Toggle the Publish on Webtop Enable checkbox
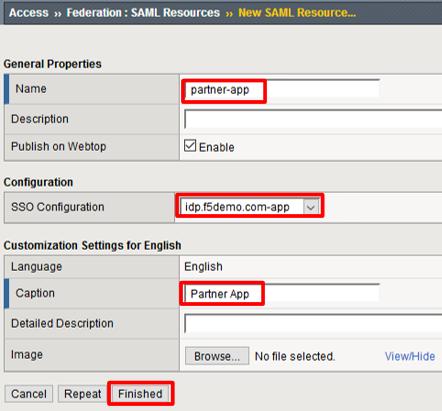 point(190,146)
